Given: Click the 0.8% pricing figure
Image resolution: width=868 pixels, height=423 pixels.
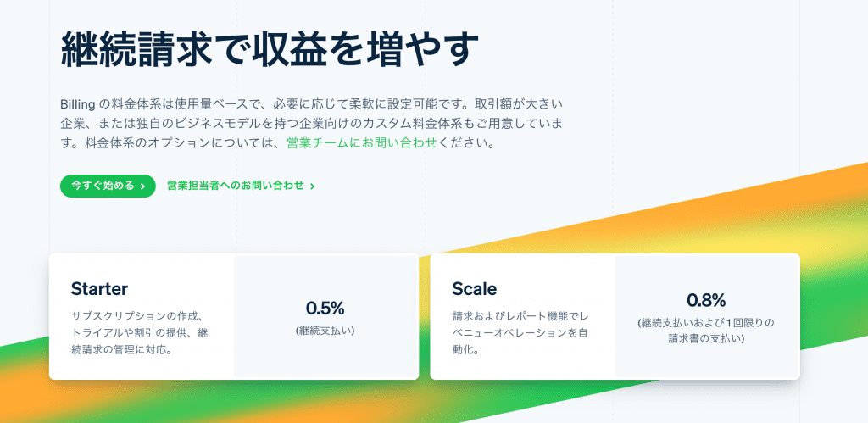Looking at the screenshot, I should pyautogui.click(x=706, y=300).
